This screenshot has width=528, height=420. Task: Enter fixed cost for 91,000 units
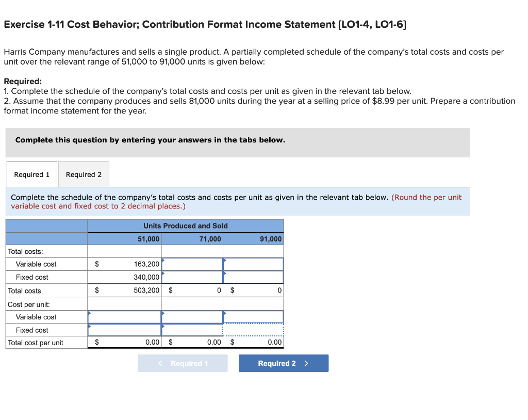[x=253, y=277]
